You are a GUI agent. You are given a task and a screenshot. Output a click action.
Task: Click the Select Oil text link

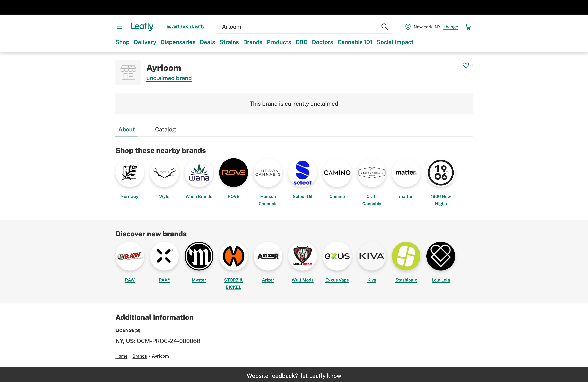click(x=303, y=196)
